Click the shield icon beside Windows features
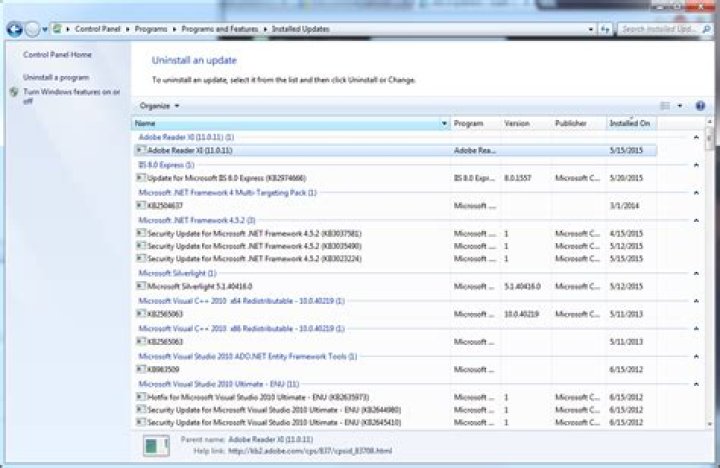Image resolution: width=720 pixels, height=468 pixels. (14, 92)
